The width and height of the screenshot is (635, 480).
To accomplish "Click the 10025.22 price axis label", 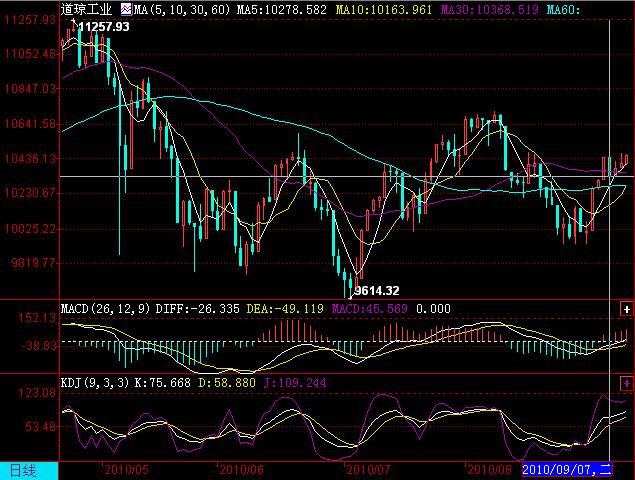I will pos(30,229).
